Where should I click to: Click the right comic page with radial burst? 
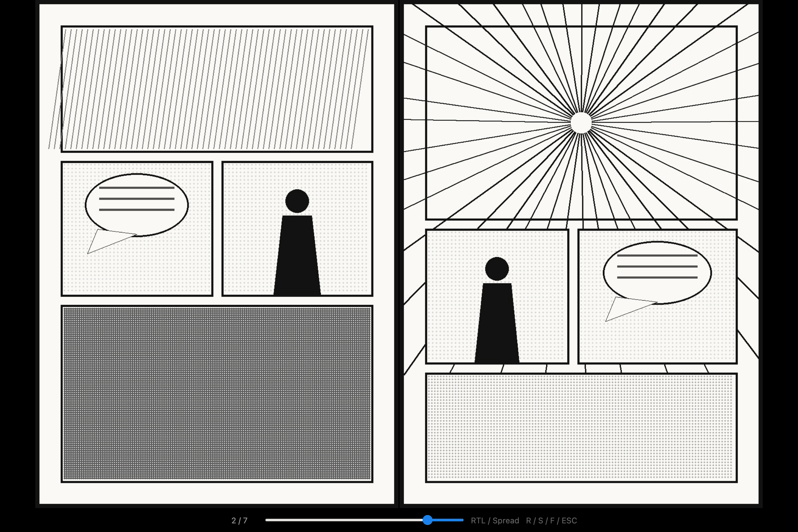pyautogui.click(x=581, y=254)
